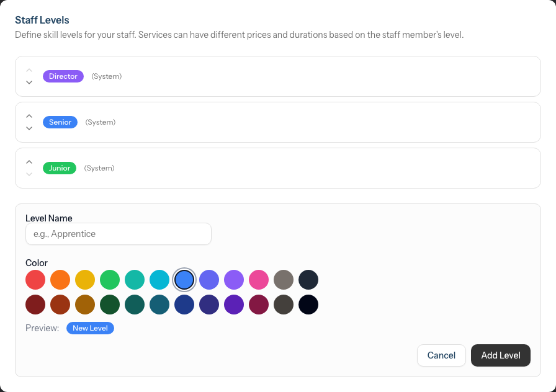This screenshot has width=556, height=392.
Task: Click the (System) label next to Senior
Action: tap(101, 122)
